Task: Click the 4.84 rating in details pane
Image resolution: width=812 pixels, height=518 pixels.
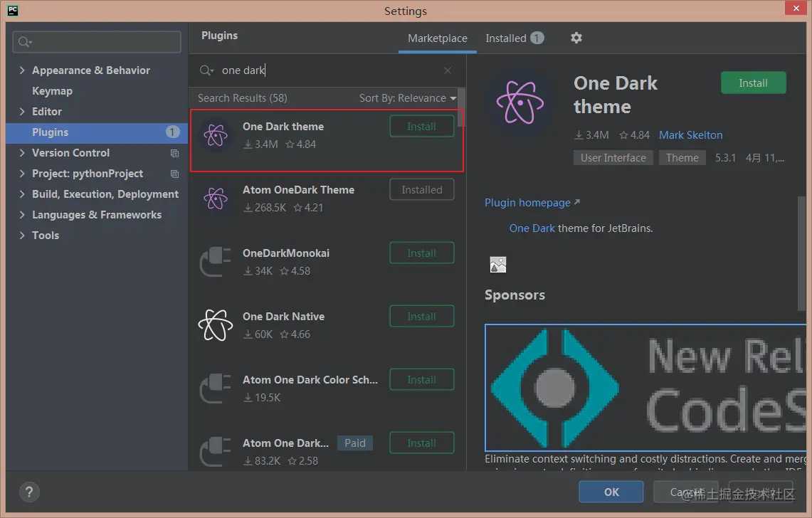Action: [634, 135]
